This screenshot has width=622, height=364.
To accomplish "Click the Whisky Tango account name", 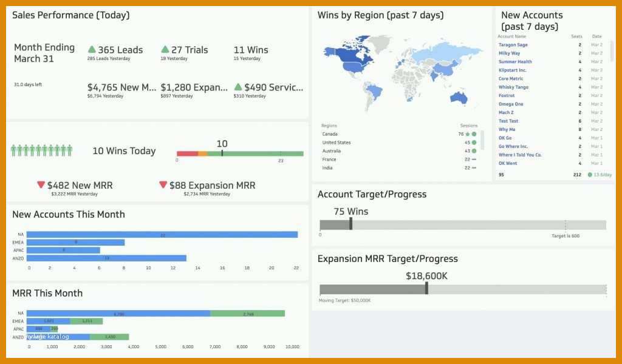I will [513, 87].
